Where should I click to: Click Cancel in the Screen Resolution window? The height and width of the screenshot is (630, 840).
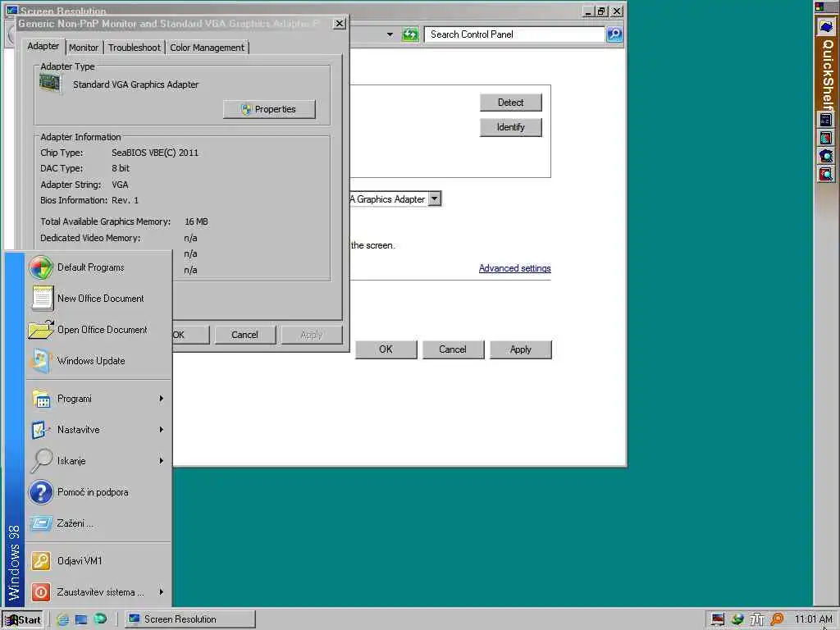pyautogui.click(x=453, y=349)
